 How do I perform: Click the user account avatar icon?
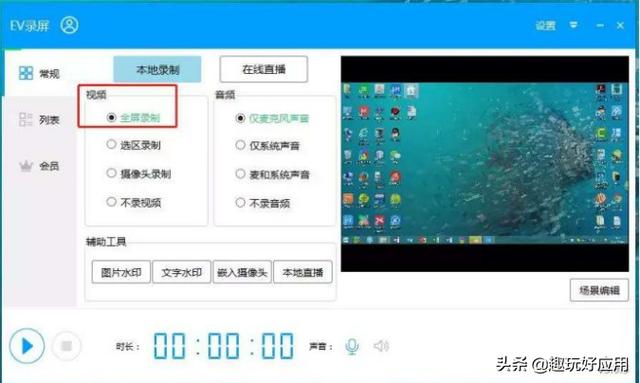click(x=69, y=25)
